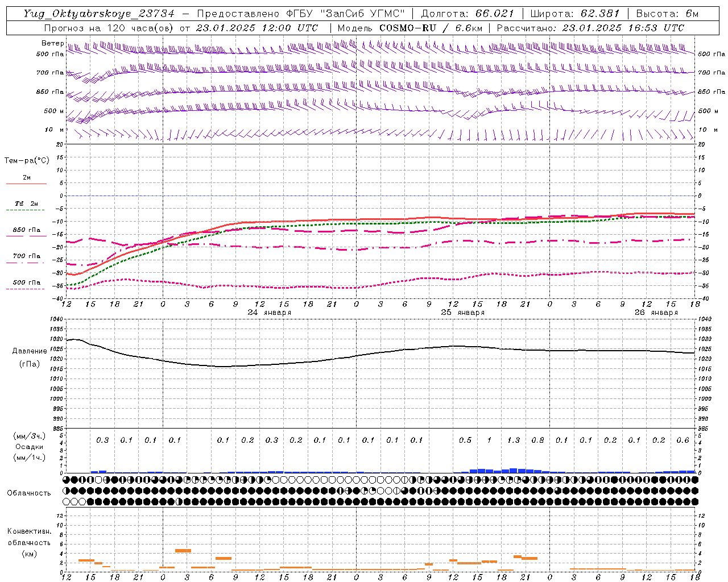Click the temperature legend "500 гПа" entry

pyautogui.click(x=26, y=282)
